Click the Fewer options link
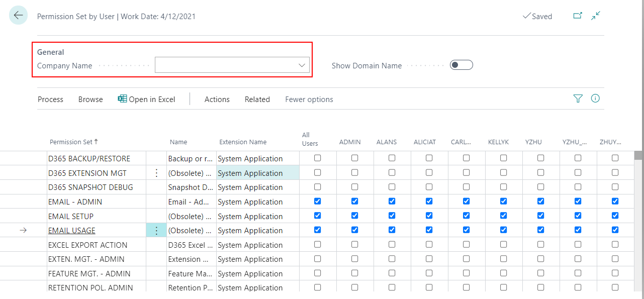This screenshot has height=299, width=644. pos(309,99)
